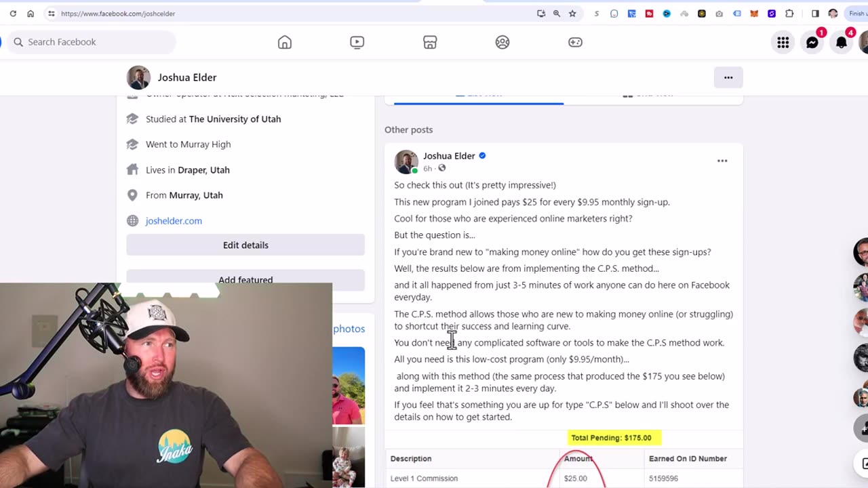The image size is (868, 488).
Task: Open the Facebook Groups tab
Action: pyautogui.click(x=502, y=42)
